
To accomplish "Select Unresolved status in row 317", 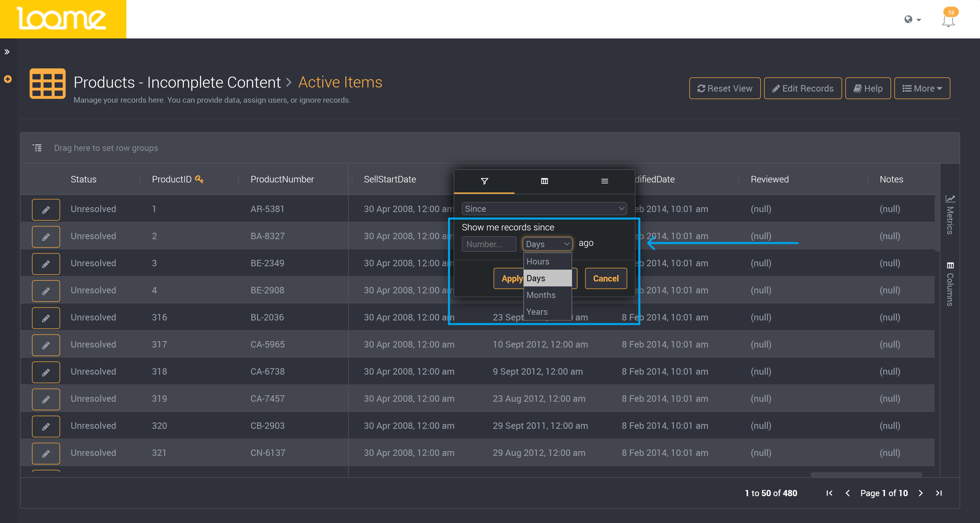I will 93,344.
